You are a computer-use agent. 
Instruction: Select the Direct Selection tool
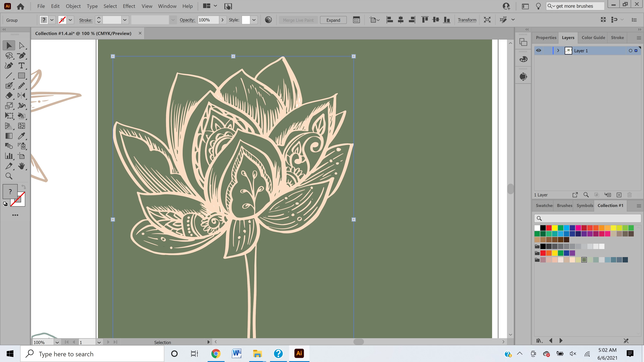pos(21,45)
